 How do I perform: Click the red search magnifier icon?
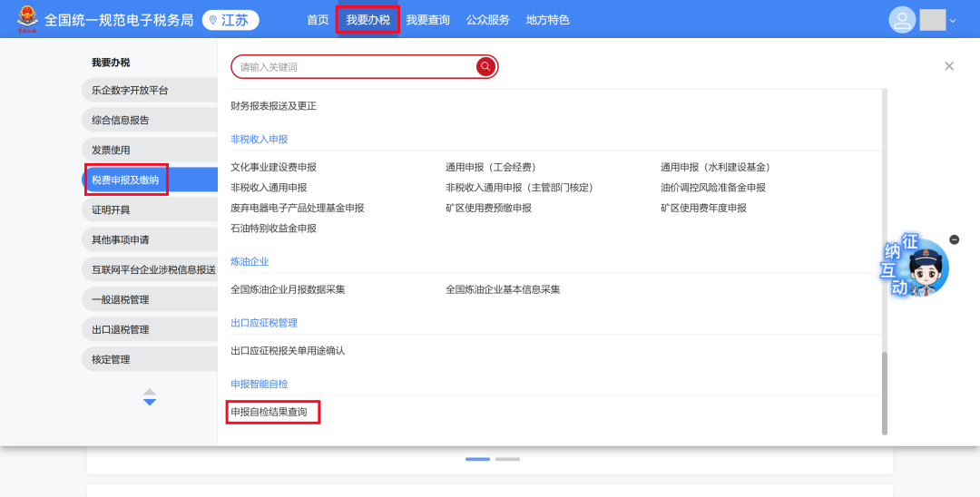[485, 66]
